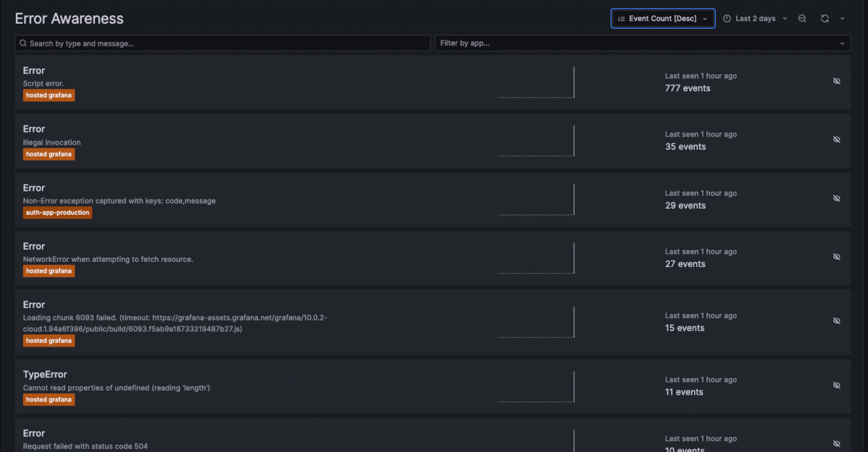The width and height of the screenshot is (868, 452).
Task: Open the refresh interval dropdown arrow
Action: coord(842,19)
